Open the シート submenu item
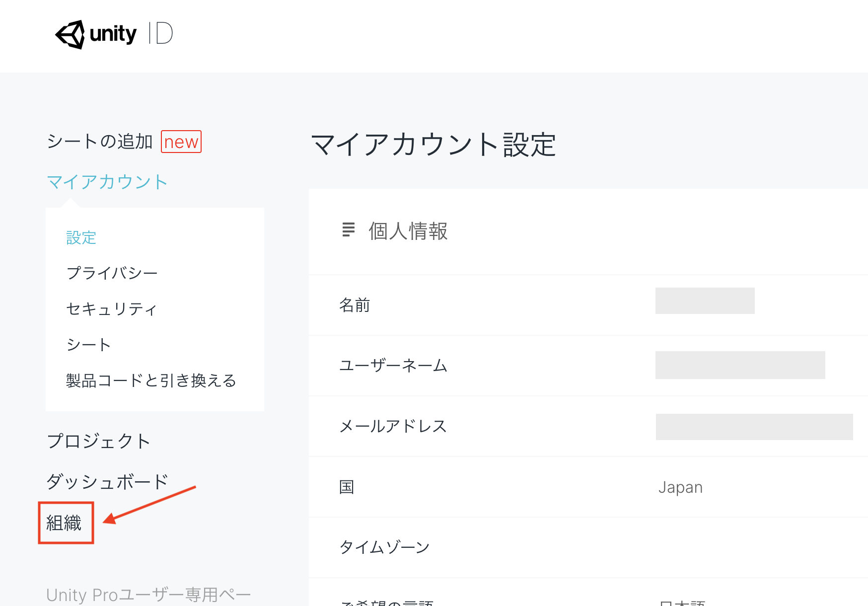The width and height of the screenshot is (868, 606). click(x=88, y=345)
